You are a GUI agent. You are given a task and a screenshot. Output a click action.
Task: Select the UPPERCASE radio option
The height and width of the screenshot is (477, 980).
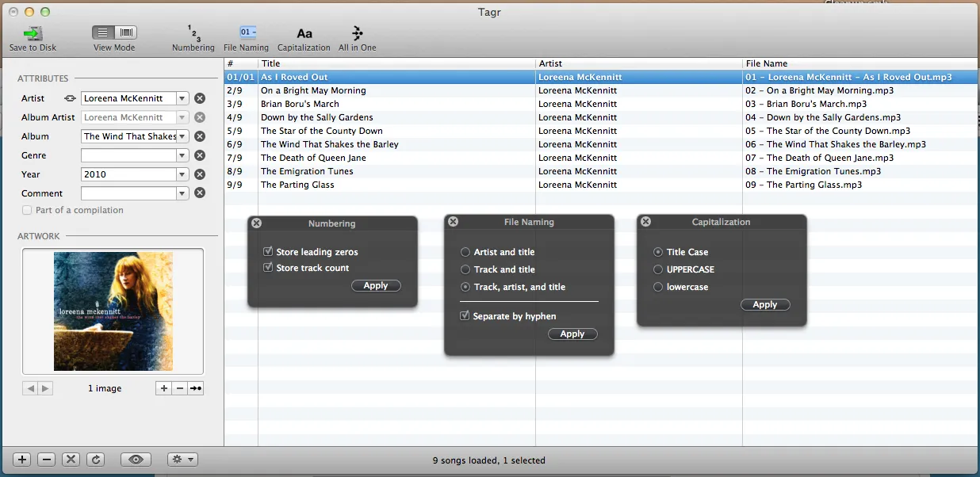pyautogui.click(x=658, y=269)
